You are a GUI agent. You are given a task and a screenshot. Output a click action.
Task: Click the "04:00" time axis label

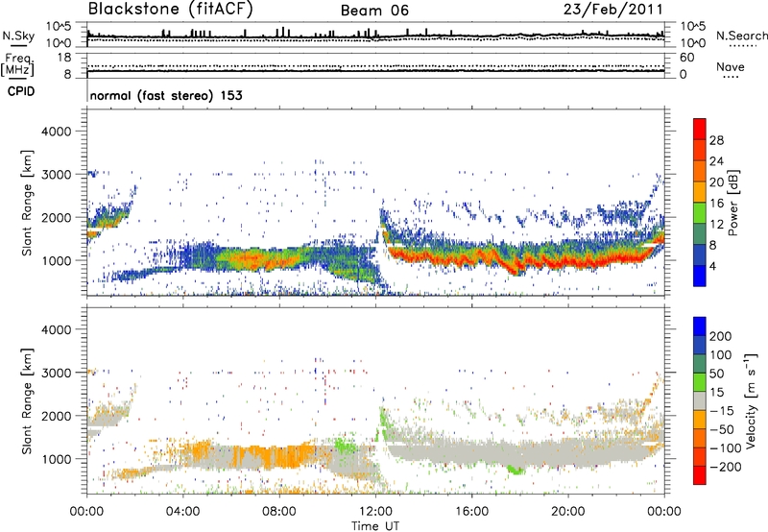pos(183,512)
